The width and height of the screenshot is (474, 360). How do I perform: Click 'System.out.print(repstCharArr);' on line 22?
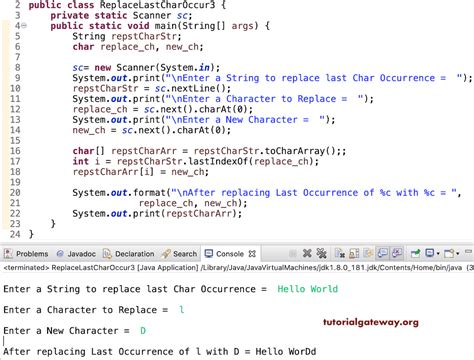(157, 213)
